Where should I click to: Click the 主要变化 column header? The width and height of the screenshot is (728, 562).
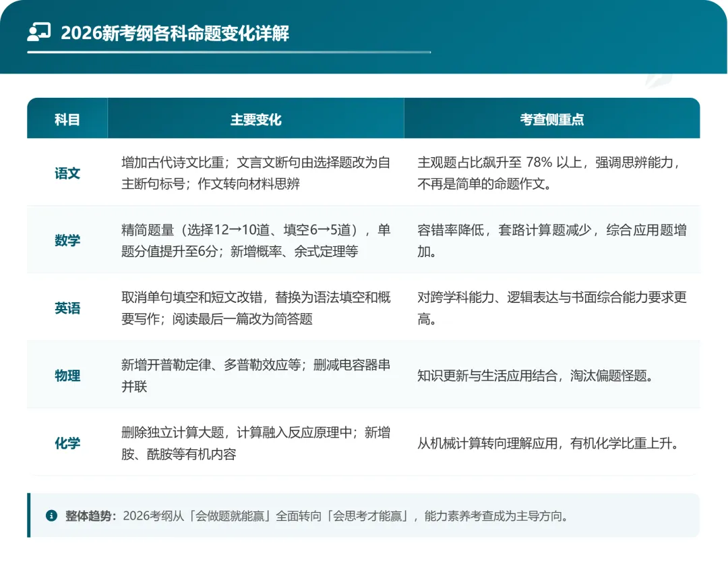point(256,119)
